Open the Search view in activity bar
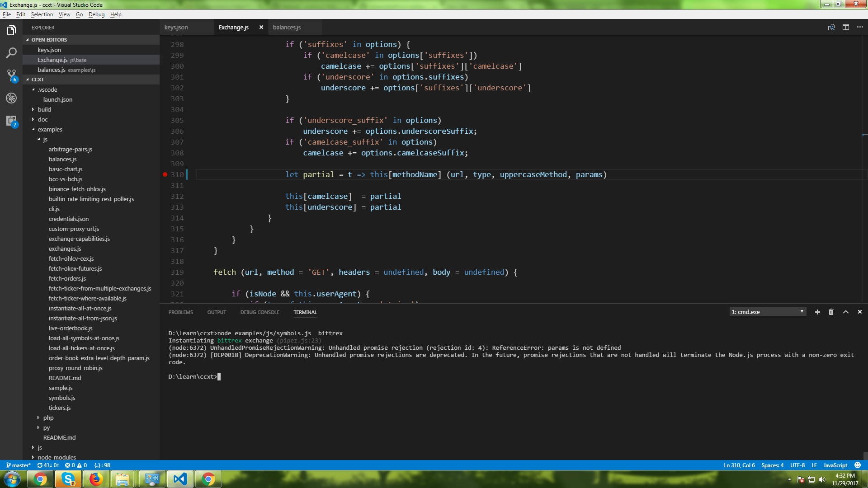 pos(11,53)
